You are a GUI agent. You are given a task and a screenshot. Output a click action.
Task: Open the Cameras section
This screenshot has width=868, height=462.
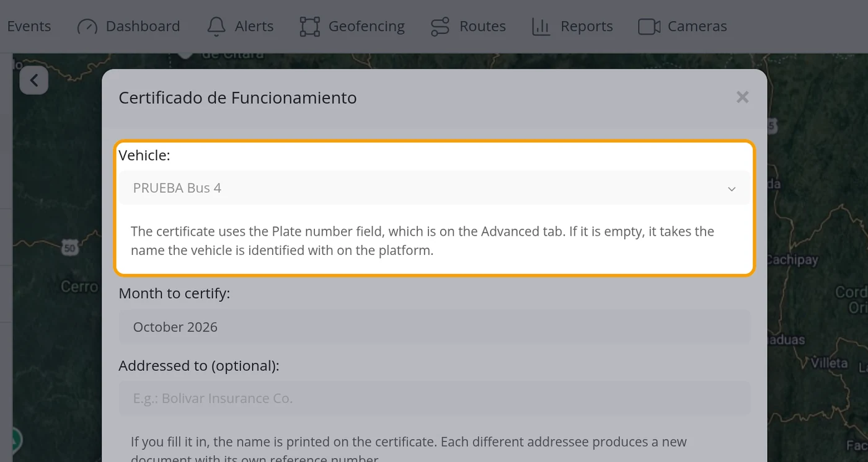[697, 27]
